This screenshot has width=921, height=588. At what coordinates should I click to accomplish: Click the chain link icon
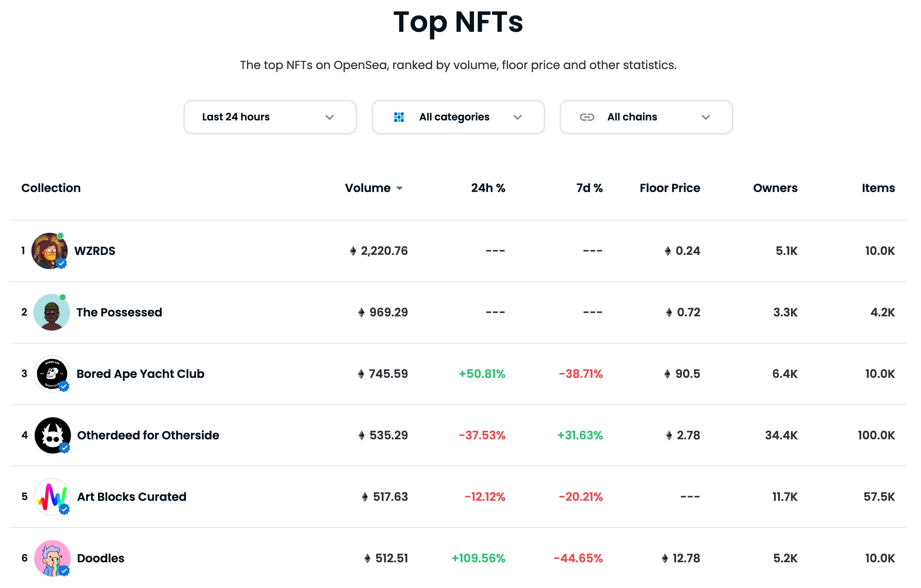click(587, 118)
